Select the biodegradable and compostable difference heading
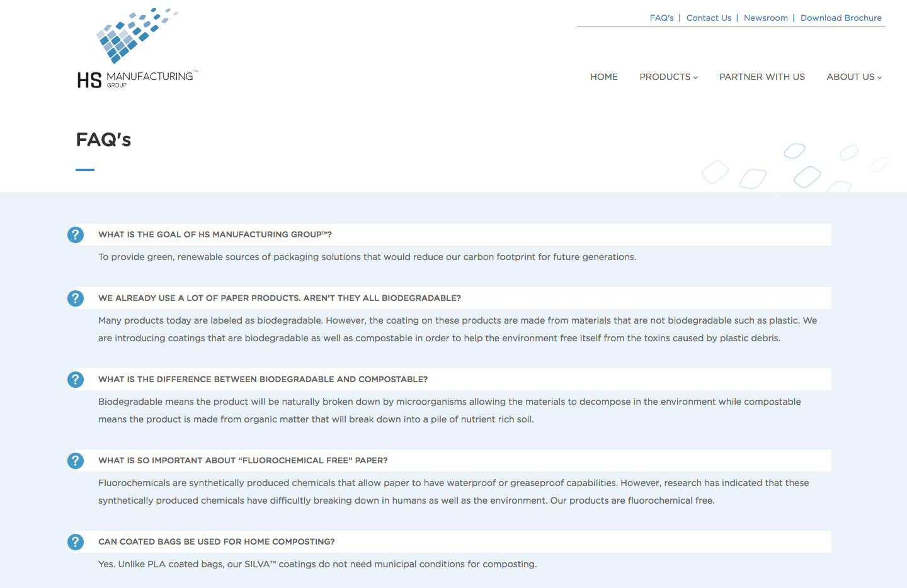Image resolution: width=907 pixels, height=588 pixels. (x=263, y=380)
